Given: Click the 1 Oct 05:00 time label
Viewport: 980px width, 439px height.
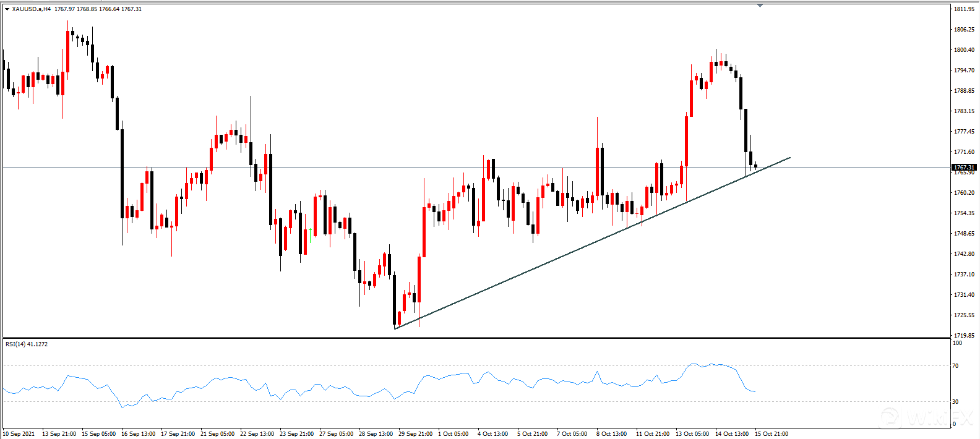Looking at the screenshot, I should (453, 434).
